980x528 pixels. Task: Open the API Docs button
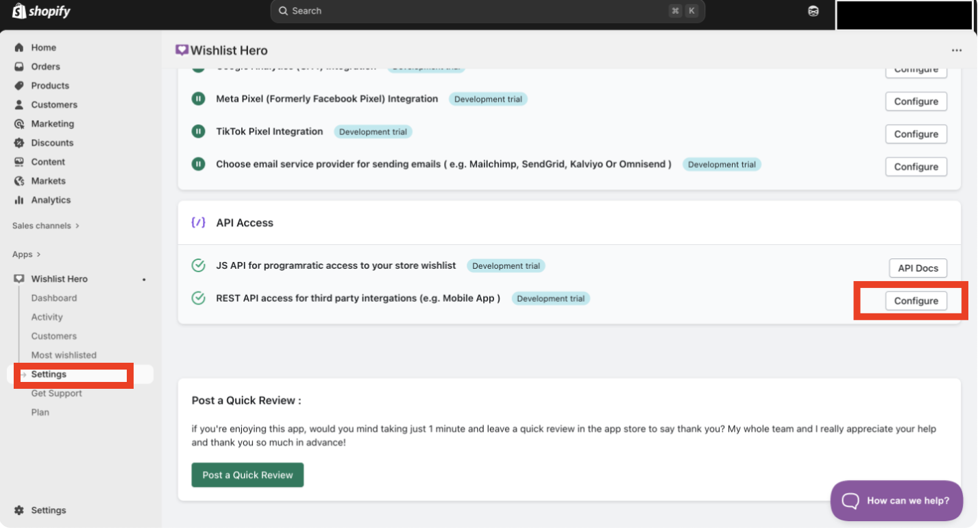pos(918,268)
